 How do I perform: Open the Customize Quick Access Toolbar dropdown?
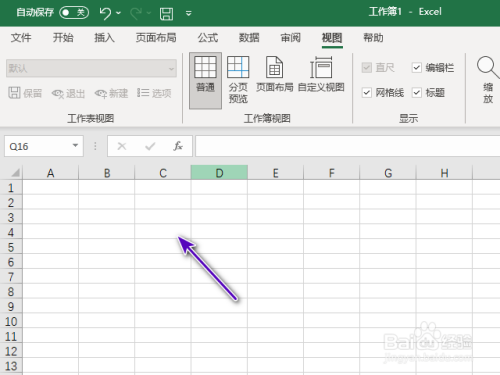[x=189, y=14]
